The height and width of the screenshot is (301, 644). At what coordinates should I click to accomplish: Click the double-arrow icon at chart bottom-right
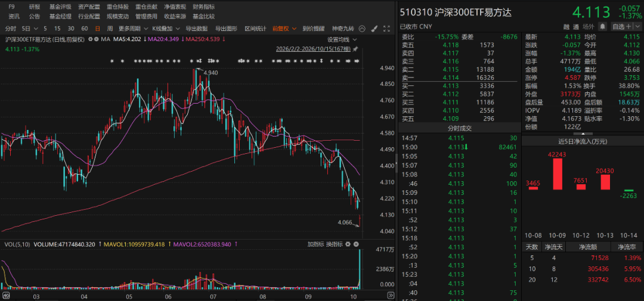coord(390,296)
